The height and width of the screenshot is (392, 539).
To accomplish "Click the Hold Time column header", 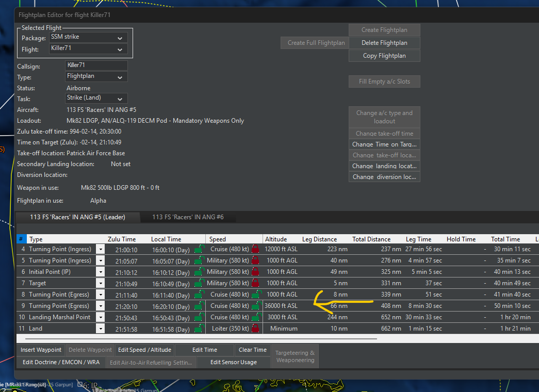I will point(461,239).
